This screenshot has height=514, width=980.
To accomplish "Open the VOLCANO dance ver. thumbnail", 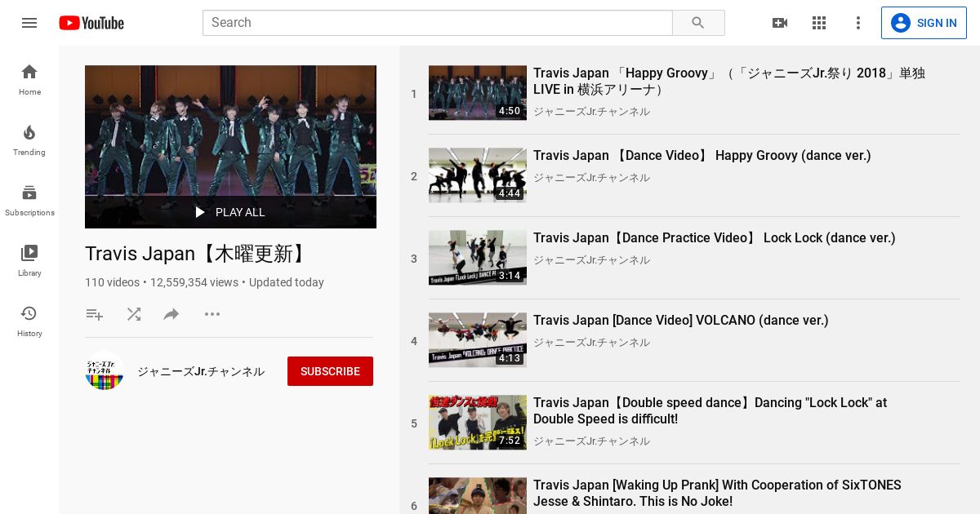I will pyautogui.click(x=478, y=340).
